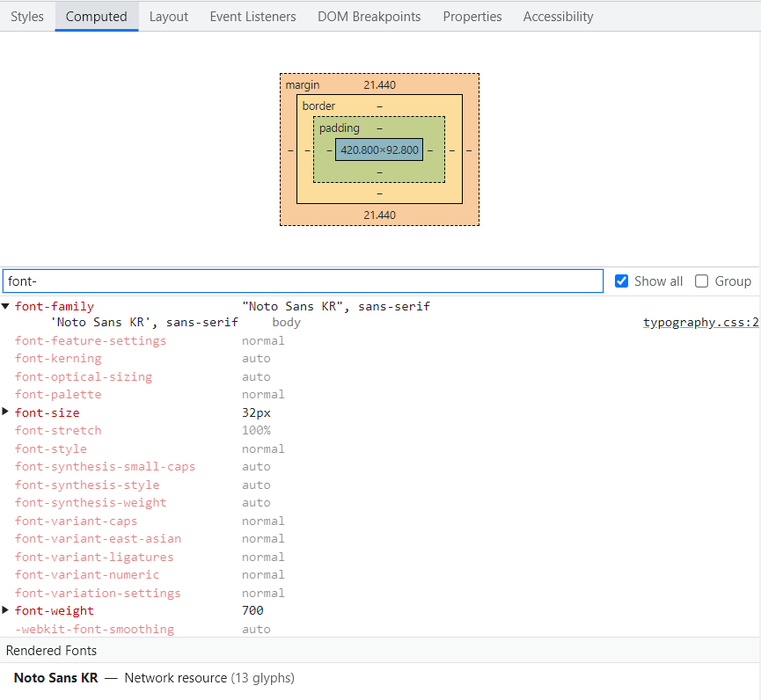
Task: Select the padding region of box model
Action: tap(339, 128)
